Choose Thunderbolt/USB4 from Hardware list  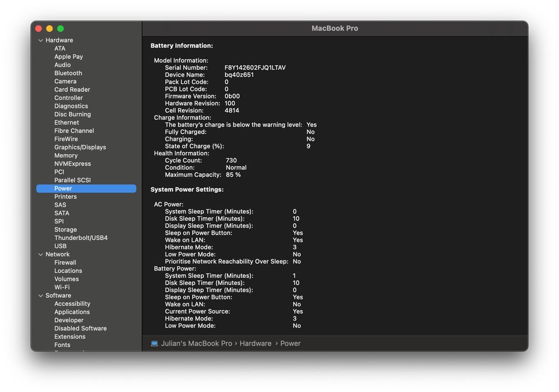point(81,237)
